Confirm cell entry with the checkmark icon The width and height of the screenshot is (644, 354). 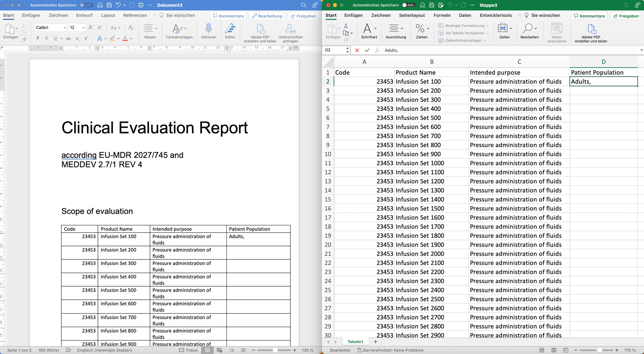pyautogui.click(x=367, y=50)
